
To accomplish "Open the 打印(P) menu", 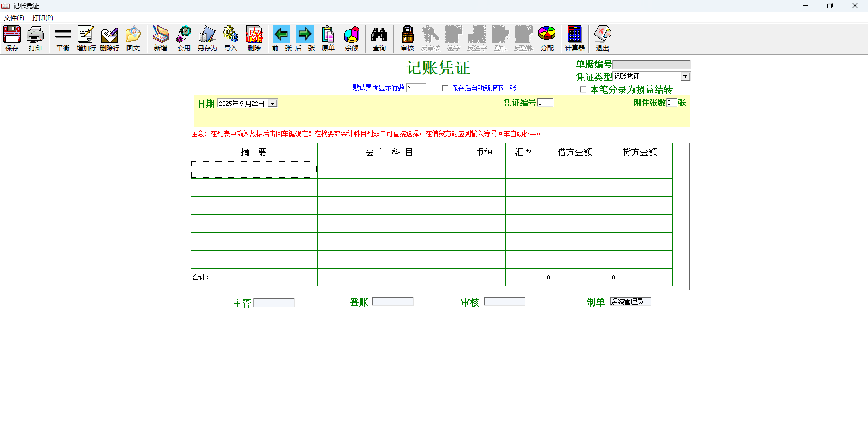I will pos(42,18).
